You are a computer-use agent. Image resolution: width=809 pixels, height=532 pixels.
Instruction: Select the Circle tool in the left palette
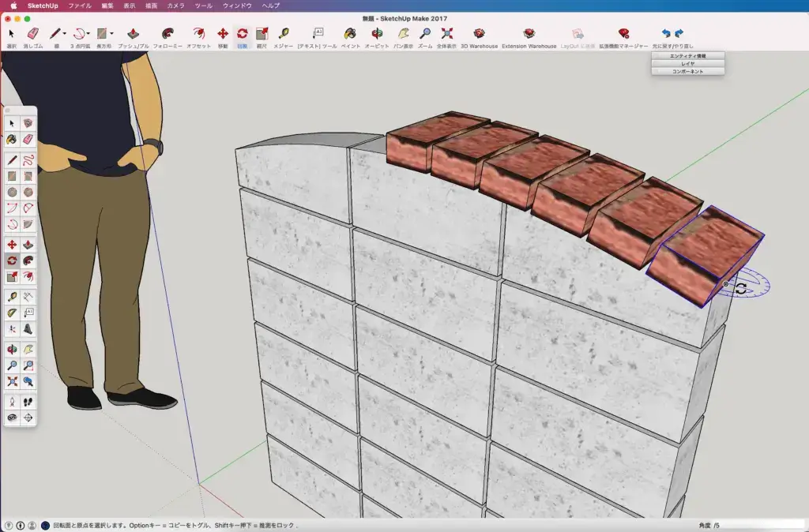click(12, 193)
